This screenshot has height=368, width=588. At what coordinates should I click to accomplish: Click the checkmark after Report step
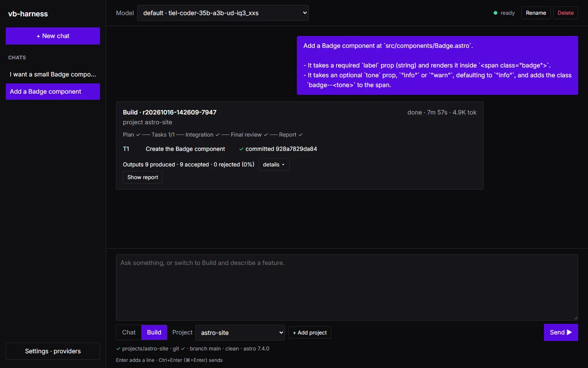click(301, 135)
